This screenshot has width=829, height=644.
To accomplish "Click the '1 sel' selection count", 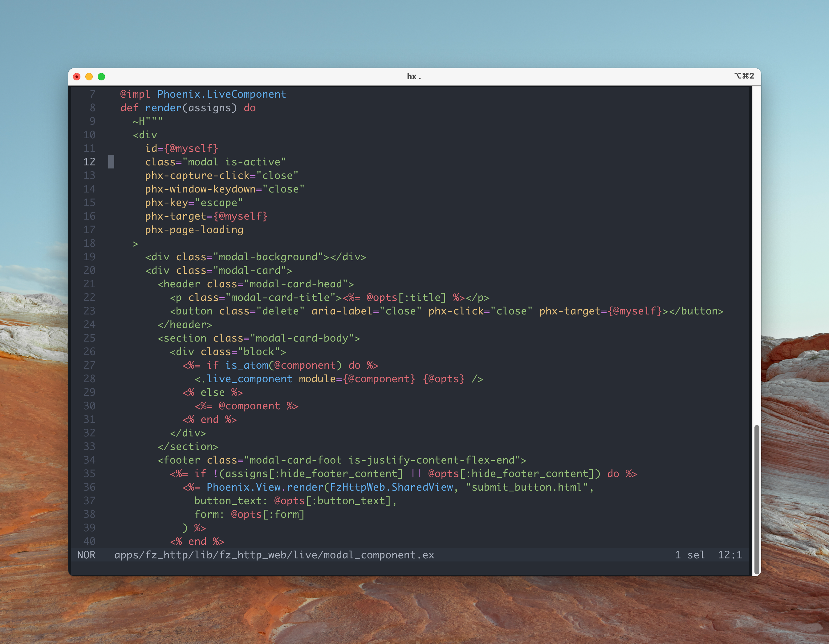I will 689,555.
